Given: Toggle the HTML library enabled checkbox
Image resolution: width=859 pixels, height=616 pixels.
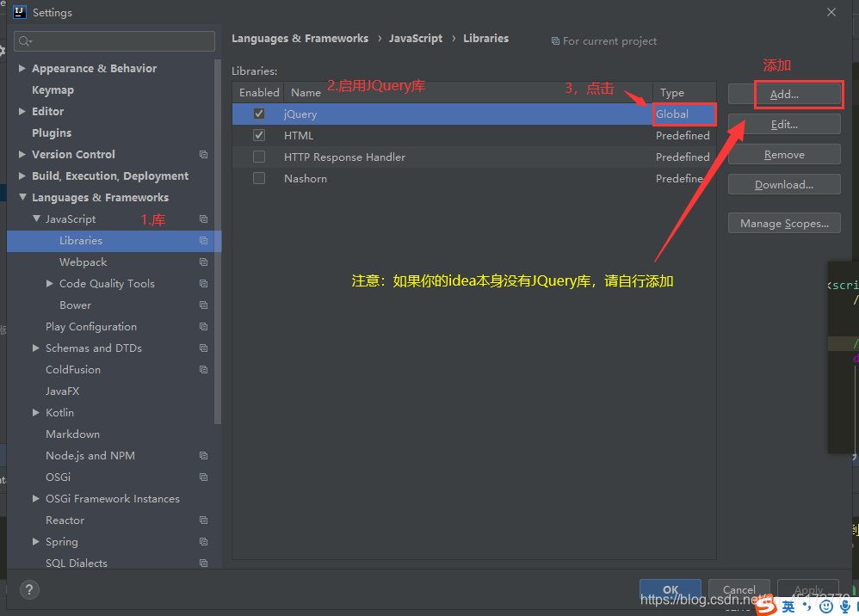Looking at the screenshot, I should 259,135.
